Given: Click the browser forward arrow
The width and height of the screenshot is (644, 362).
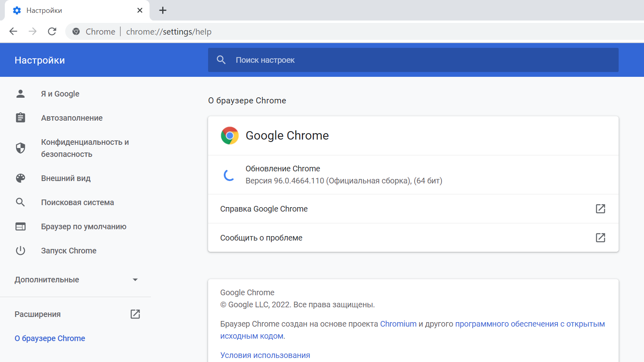Looking at the screenshot, I should [x=33, y=31].
